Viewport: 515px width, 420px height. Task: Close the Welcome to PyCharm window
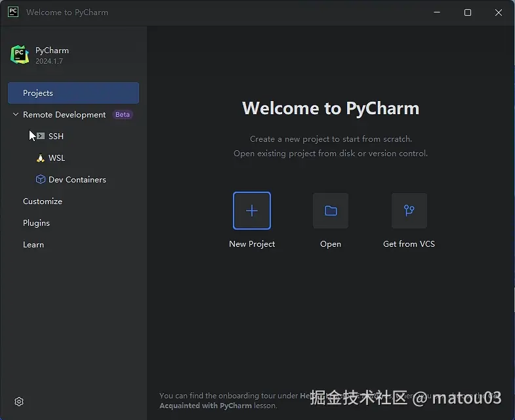pos(499,12)
